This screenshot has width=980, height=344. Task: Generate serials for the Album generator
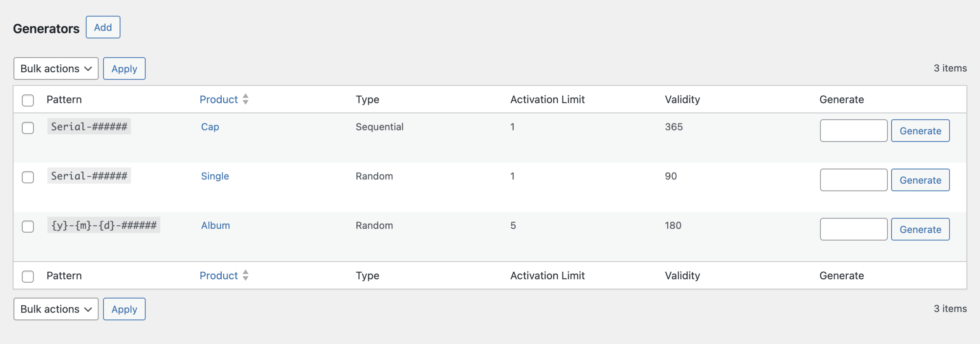[920, 229]
